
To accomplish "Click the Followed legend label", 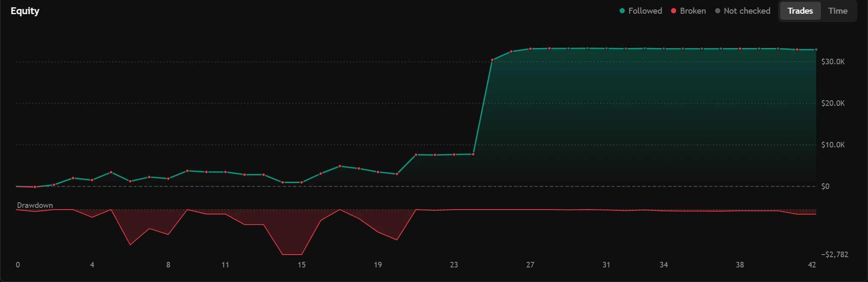I will [x=645, y=11].
